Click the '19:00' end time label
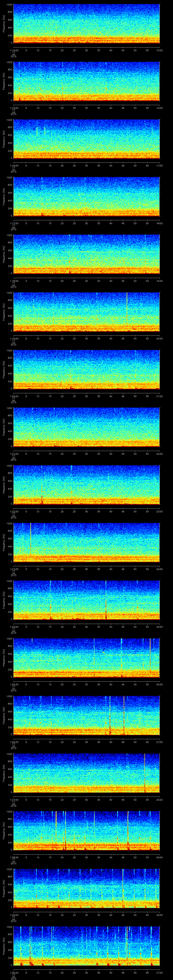173x980 pixels. [159, 281]
